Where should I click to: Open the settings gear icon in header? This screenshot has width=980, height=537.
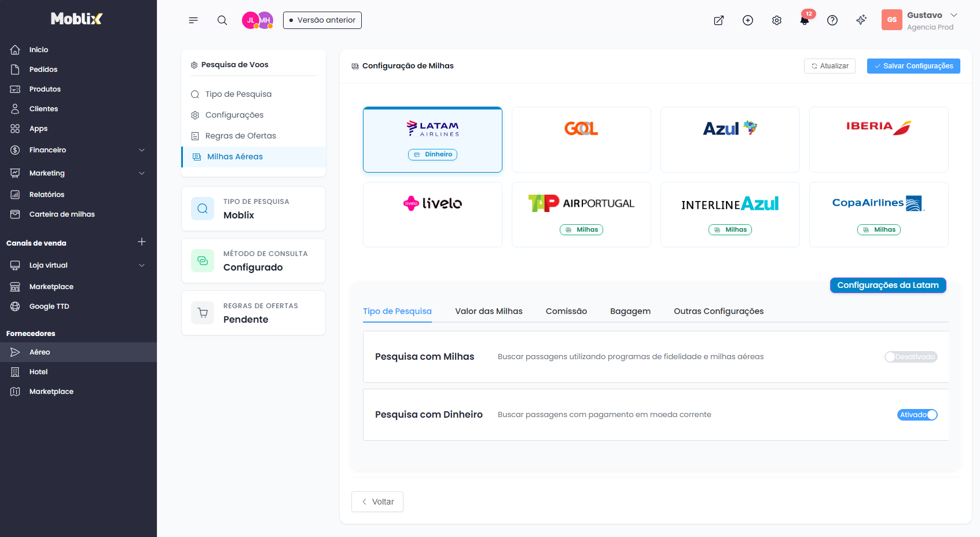click(777, 20)
